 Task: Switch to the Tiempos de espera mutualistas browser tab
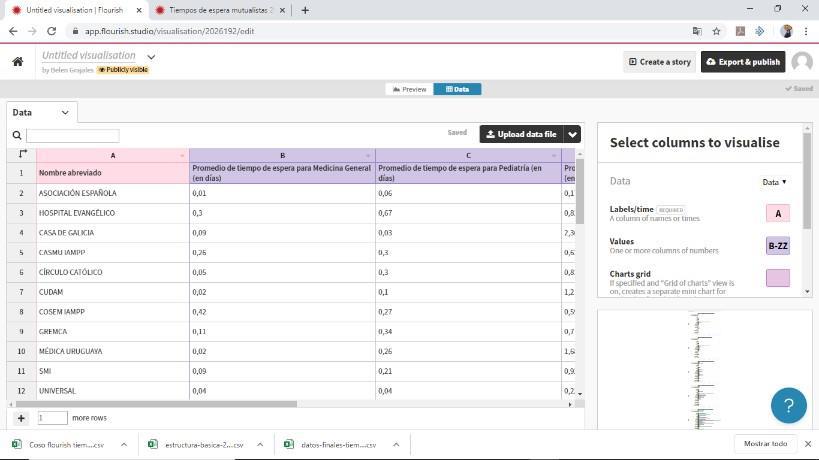coord(220,10)
